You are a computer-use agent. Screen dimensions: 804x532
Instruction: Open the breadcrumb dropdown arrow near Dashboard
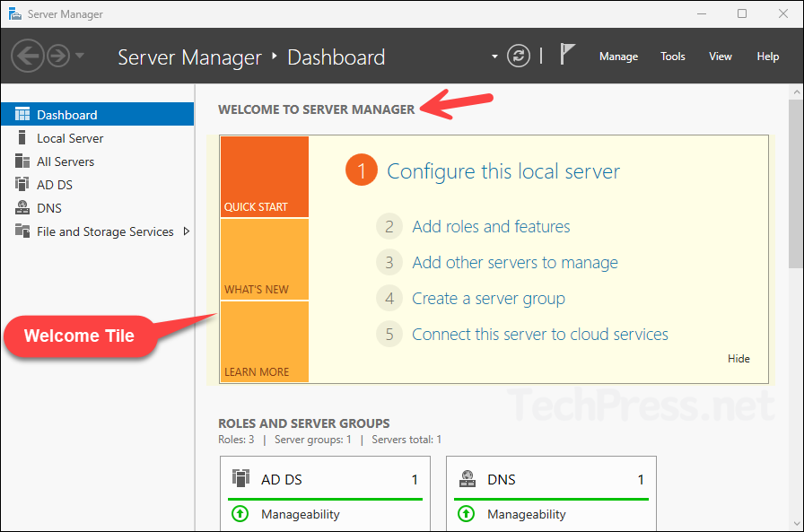click(x=495, y=56)
